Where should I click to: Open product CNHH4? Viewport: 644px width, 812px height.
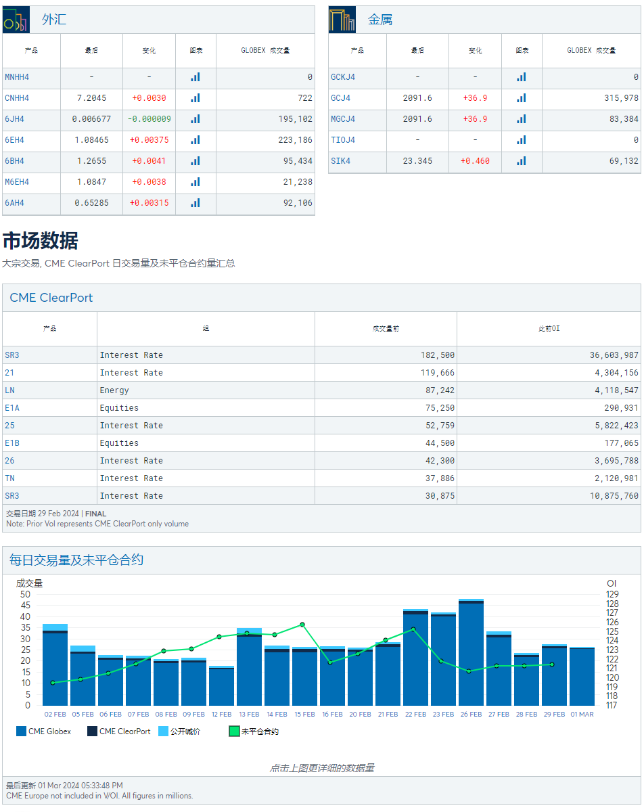point(17,98)
